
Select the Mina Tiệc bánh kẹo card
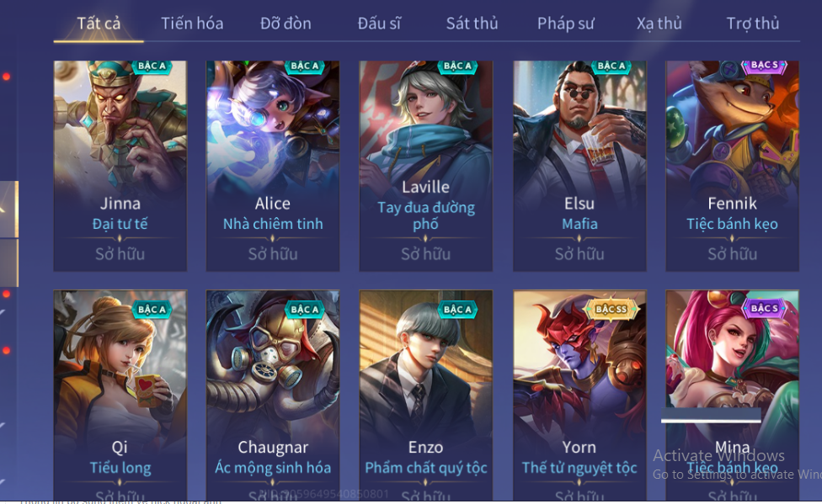click(x=733, y=395)
